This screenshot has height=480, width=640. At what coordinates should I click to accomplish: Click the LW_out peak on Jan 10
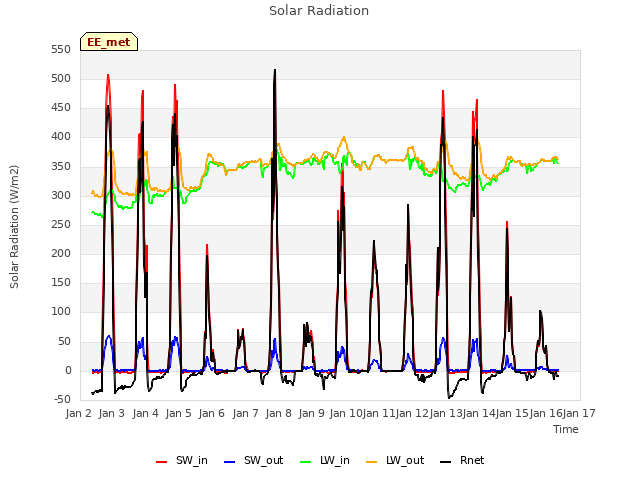[x=344, y=138]
